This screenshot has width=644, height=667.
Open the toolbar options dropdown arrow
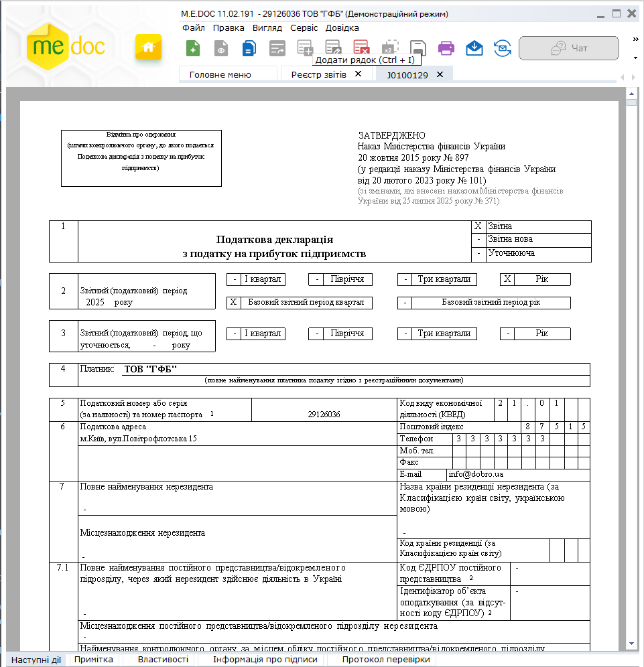click(635, 58)
